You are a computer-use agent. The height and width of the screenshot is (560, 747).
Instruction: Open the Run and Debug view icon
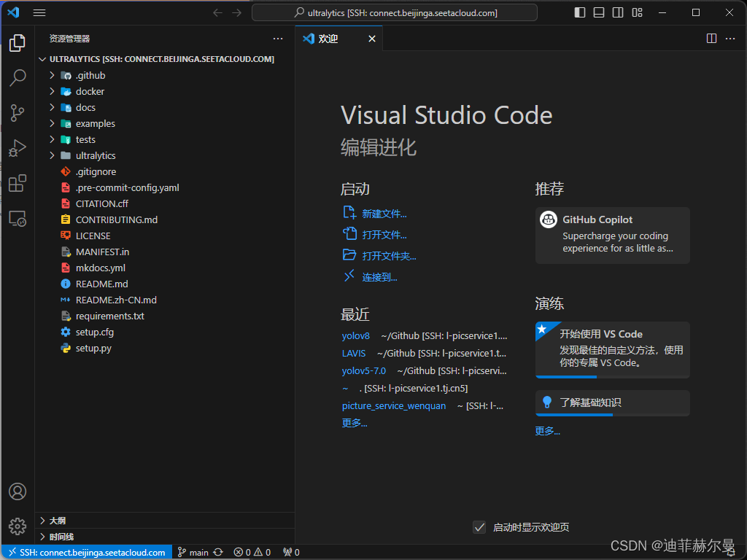pyautogui.click(x=18, y=148)
